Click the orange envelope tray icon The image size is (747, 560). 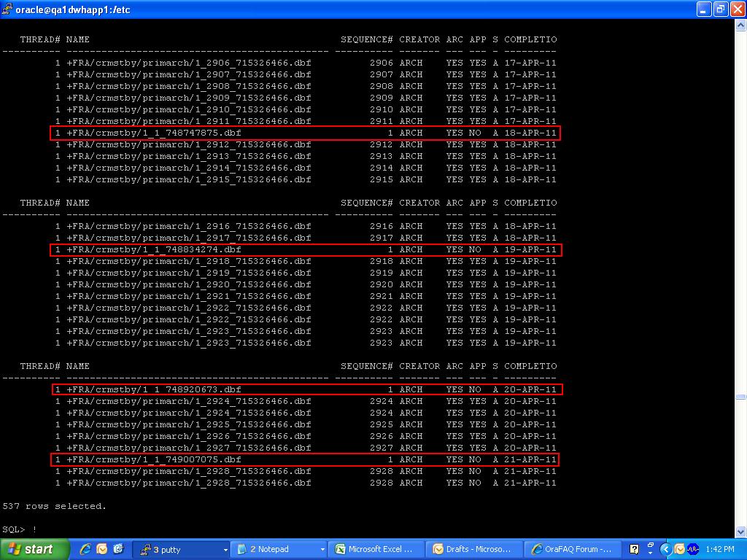679,549
